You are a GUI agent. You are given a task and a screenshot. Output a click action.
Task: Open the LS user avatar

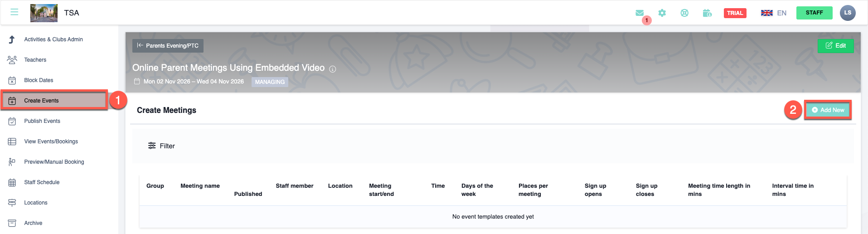(848, 13)
